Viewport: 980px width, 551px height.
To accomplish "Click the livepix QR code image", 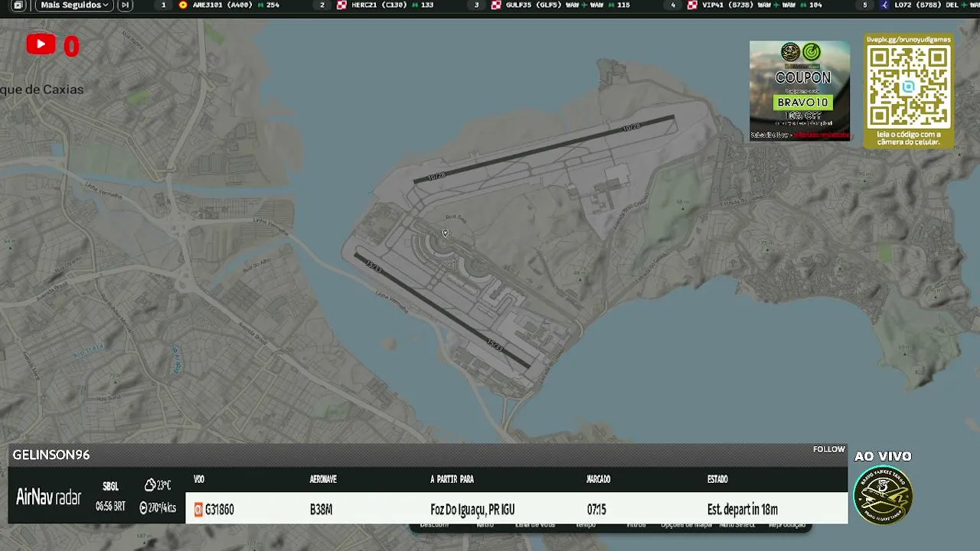I will pyautogui.click(x=909, y=86).
